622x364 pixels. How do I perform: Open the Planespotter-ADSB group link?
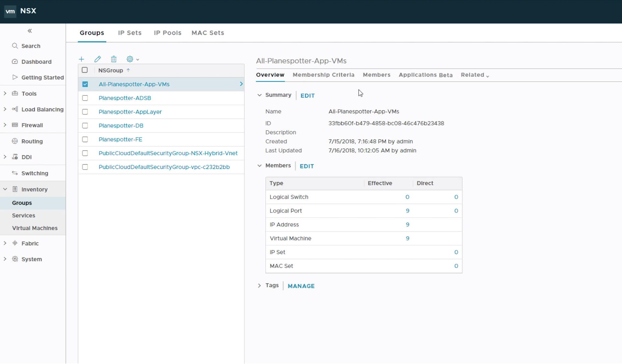pos(125,98)
